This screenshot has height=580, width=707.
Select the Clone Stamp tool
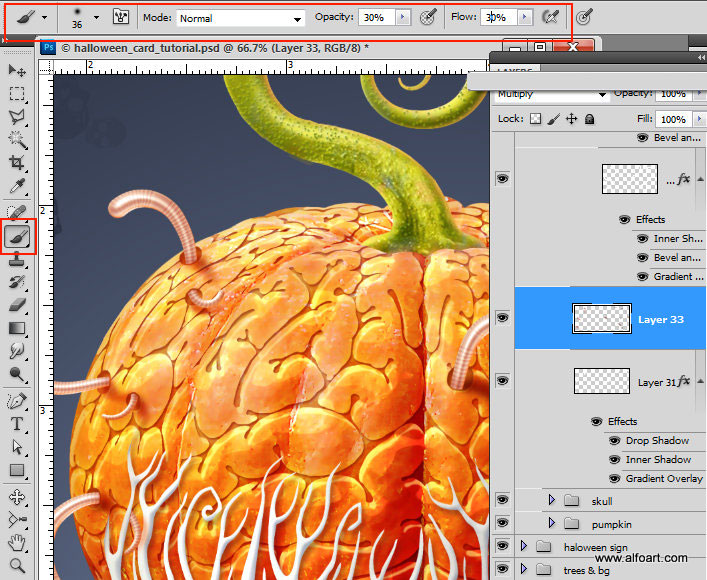17,259
